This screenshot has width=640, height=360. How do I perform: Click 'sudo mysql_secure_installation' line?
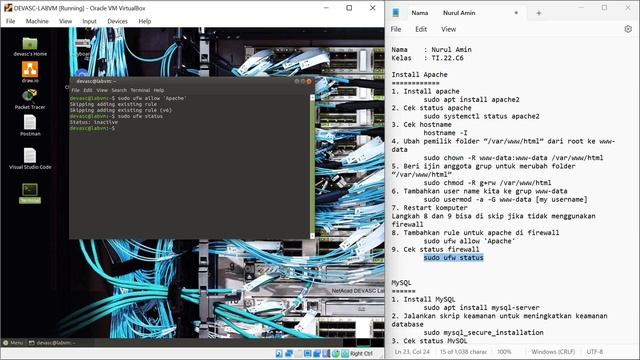483,333
